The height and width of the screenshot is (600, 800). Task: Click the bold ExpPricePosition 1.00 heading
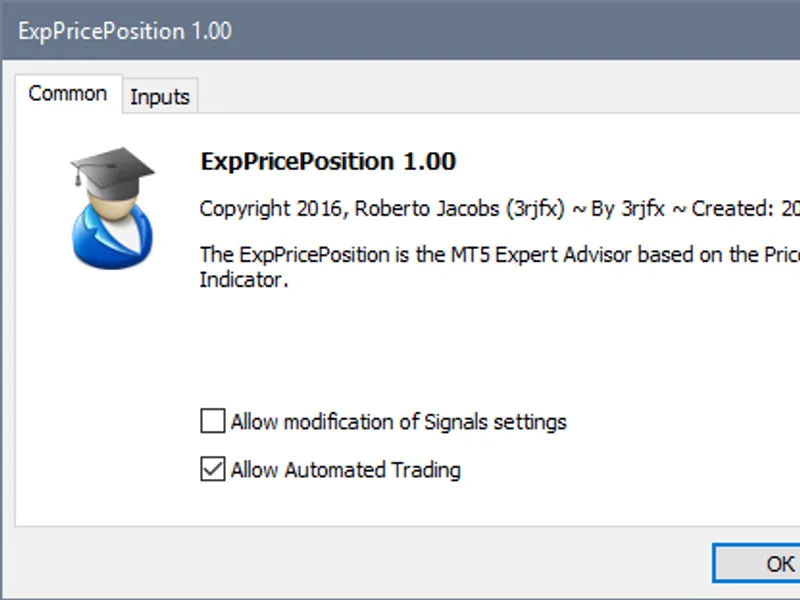coord(328,162)
